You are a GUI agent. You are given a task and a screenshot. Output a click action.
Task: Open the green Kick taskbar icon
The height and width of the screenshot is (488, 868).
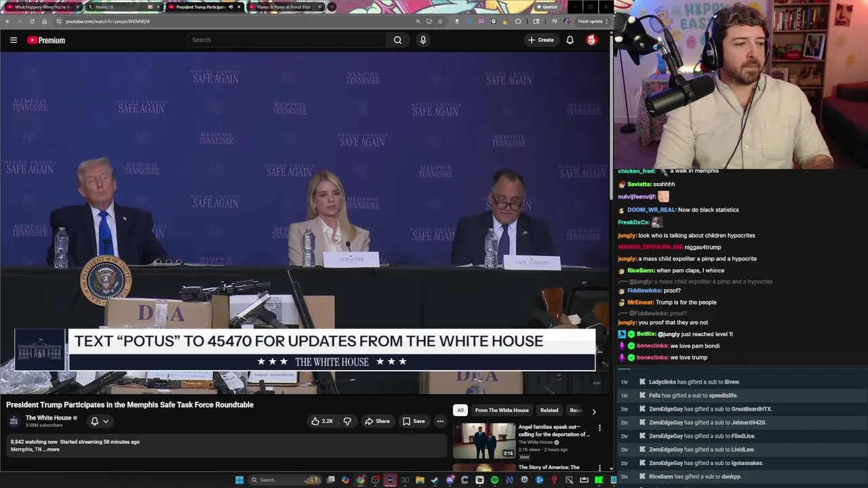(x=599, y=480)
